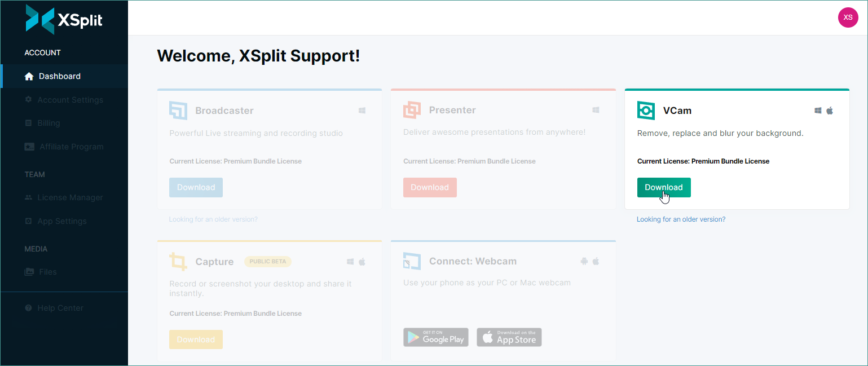868x366 pixels.
Task: Click 'Deliver awesome presentations from anywhere!' text
Action: pyautogui.click(x=495, y=133)
